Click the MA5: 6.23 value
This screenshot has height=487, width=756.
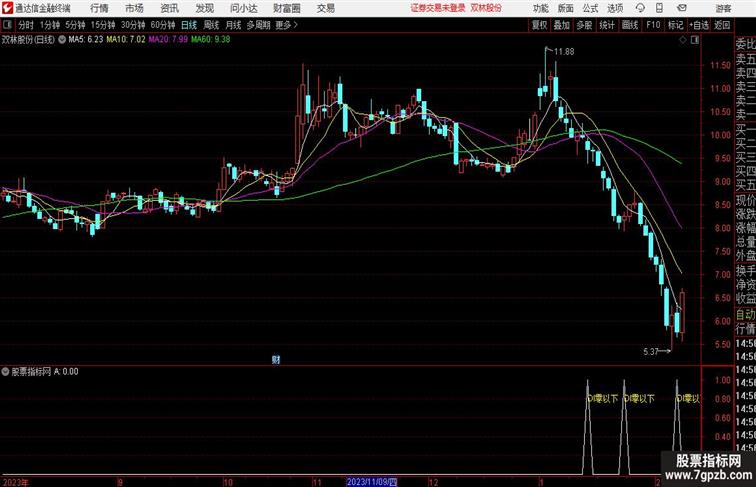pyautogui.click(x=86, y=40)
